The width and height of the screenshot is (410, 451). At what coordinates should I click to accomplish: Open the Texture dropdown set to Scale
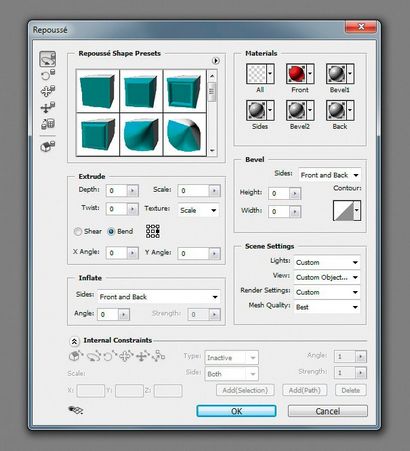(x=198, y=210)
